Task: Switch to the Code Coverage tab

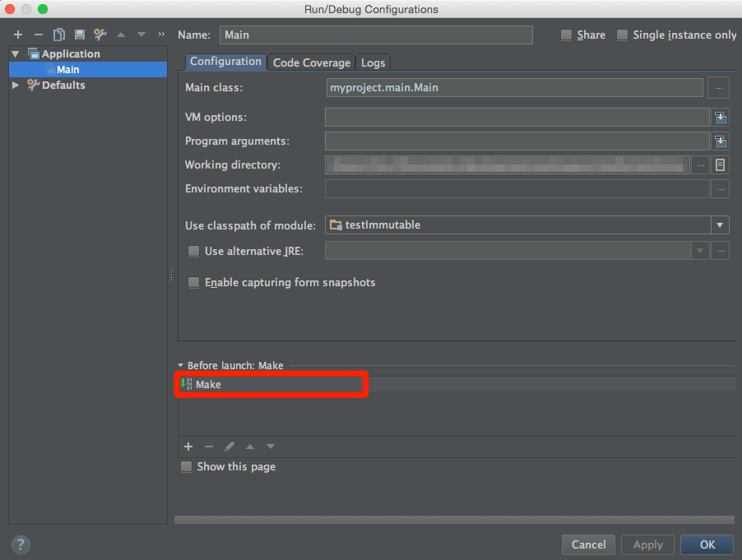Action: [x=311, y=62]
